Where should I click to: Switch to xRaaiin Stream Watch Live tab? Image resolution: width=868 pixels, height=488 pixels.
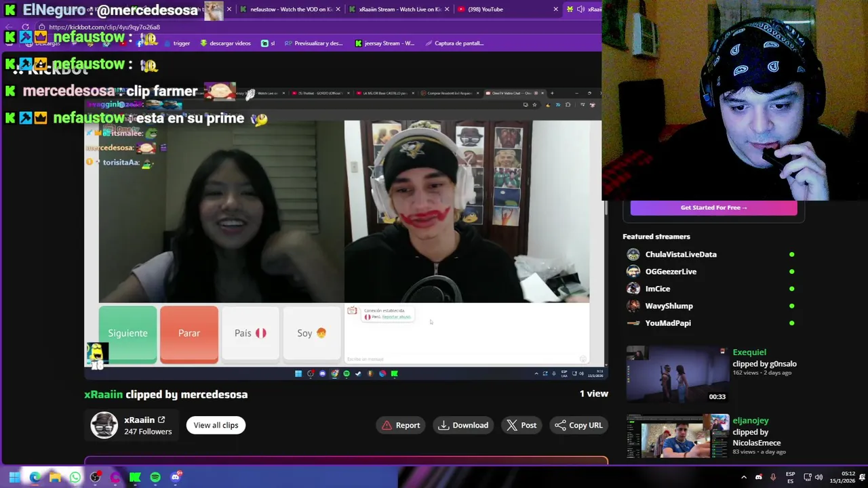pyautogui.click(x=399, y=9)
